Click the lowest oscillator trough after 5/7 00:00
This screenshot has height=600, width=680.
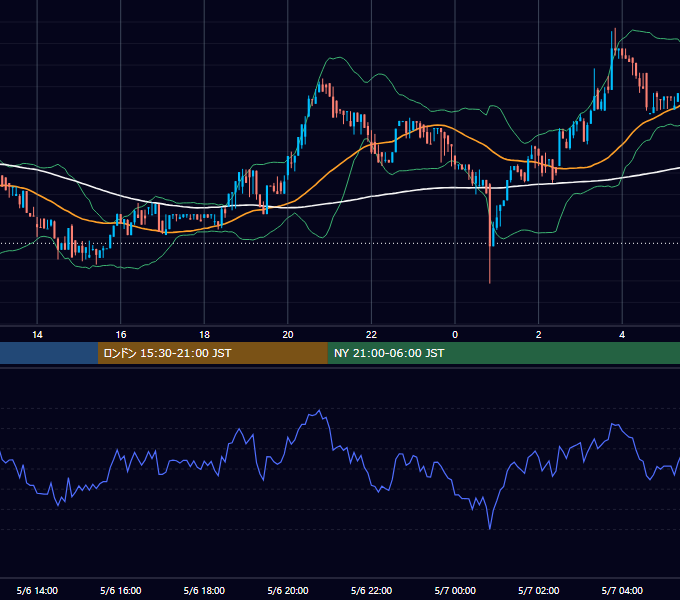coord(490,528)
